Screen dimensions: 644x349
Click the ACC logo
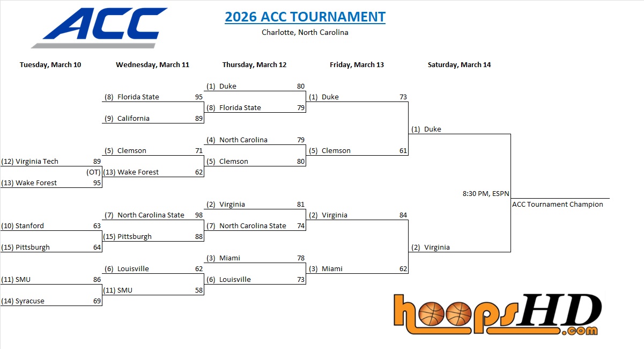[x=100, y=27]
